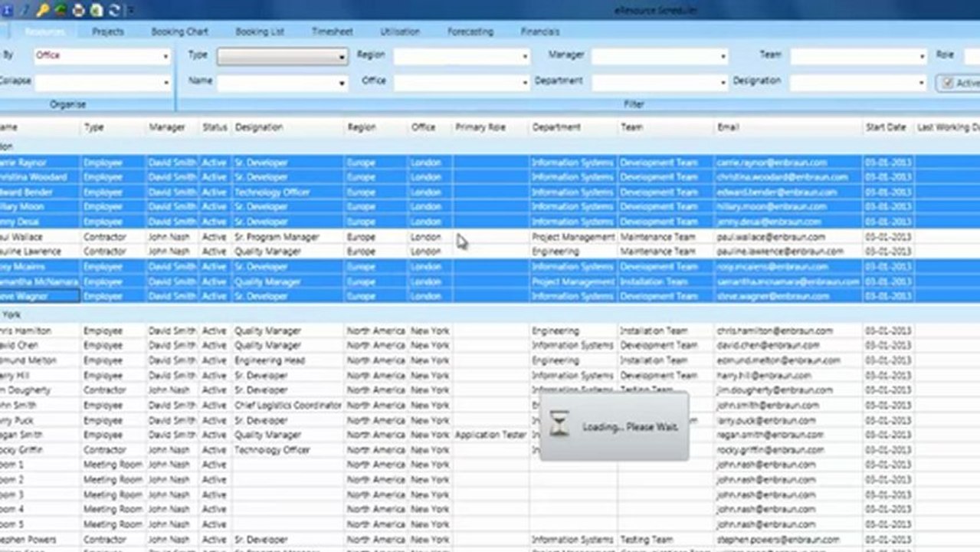980x552 pixels.
Task: Click the green icon beside the key
Action: point(61,10)
